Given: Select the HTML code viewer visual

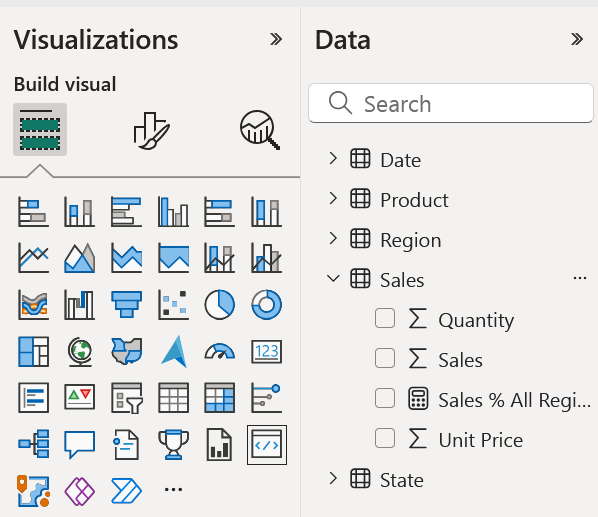Looking at the screenshot, I should 267,445.
